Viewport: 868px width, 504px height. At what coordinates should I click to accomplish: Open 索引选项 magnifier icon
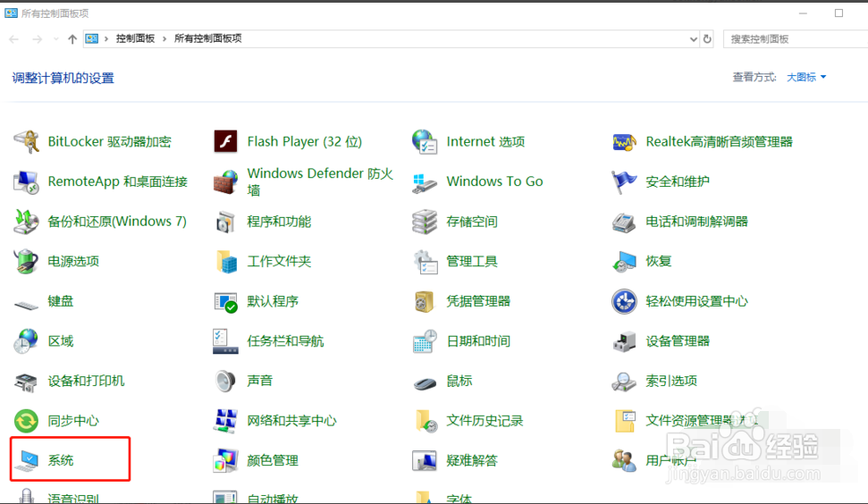[624, 382]
